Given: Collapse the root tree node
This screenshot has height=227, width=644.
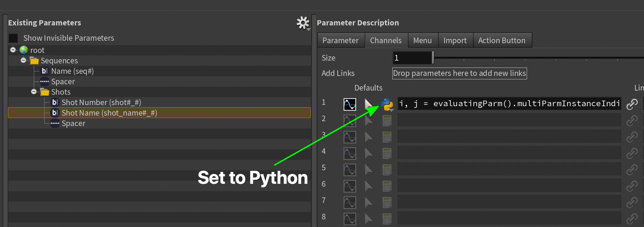Looking at the screenshot, I should [13, 50].
